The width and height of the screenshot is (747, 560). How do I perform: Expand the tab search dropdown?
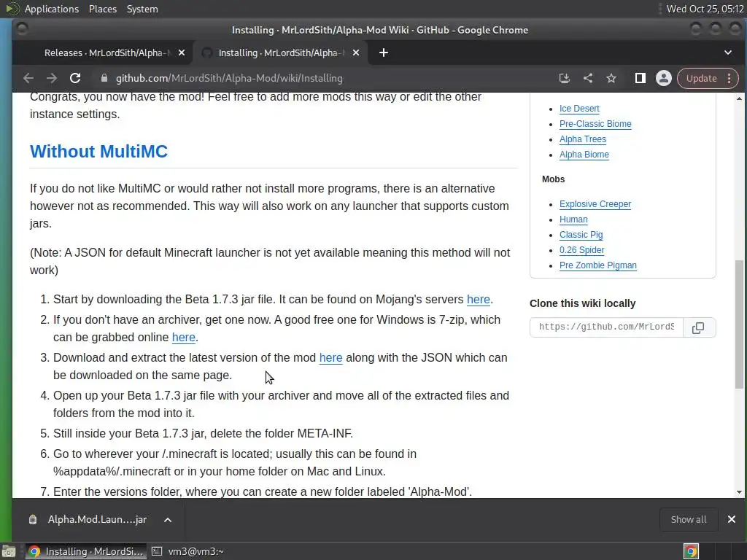(727, 52)
